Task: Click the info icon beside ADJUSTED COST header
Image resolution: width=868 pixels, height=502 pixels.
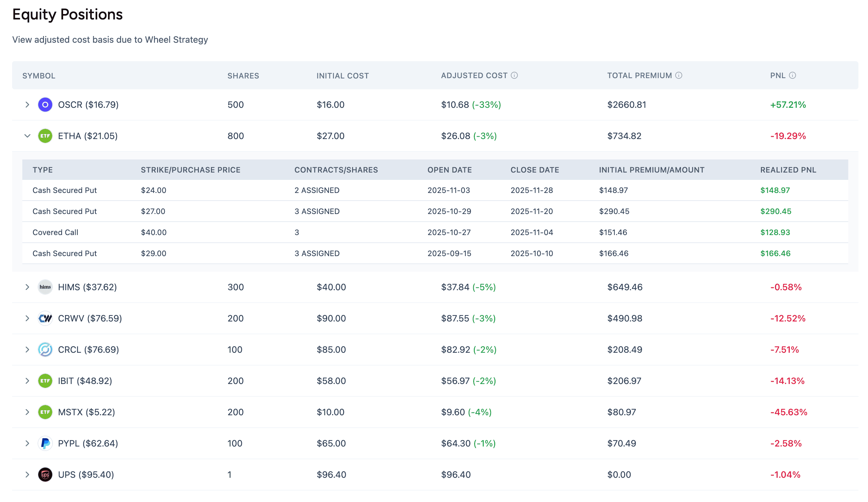Action: click(x=514, y=75)
